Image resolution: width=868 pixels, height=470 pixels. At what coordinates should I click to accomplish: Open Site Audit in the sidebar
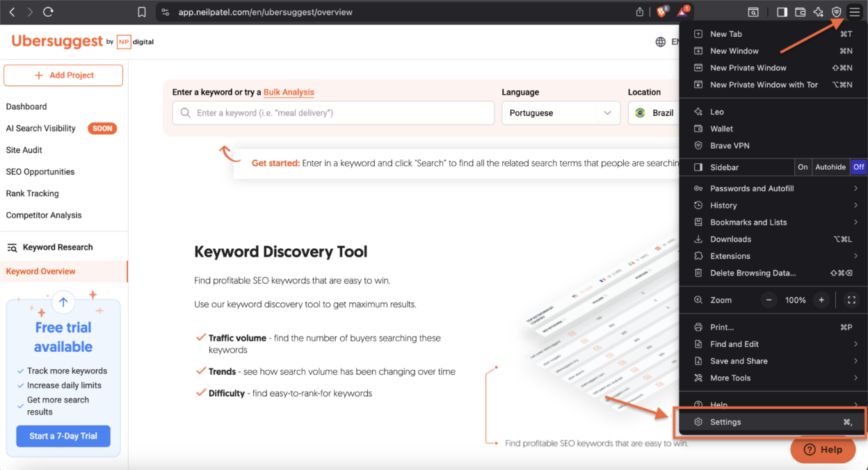point(24,150)
